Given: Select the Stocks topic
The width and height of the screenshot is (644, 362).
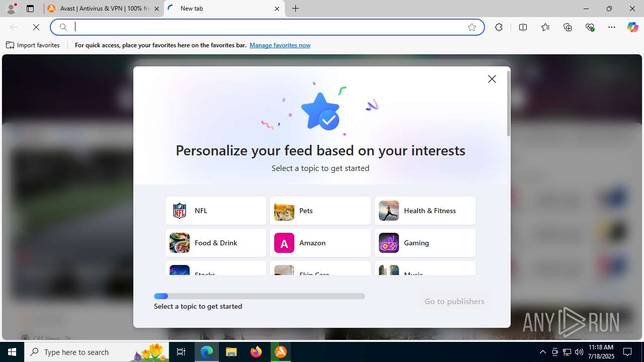Looking at the screenshot, I should click(x=216, y=268).
